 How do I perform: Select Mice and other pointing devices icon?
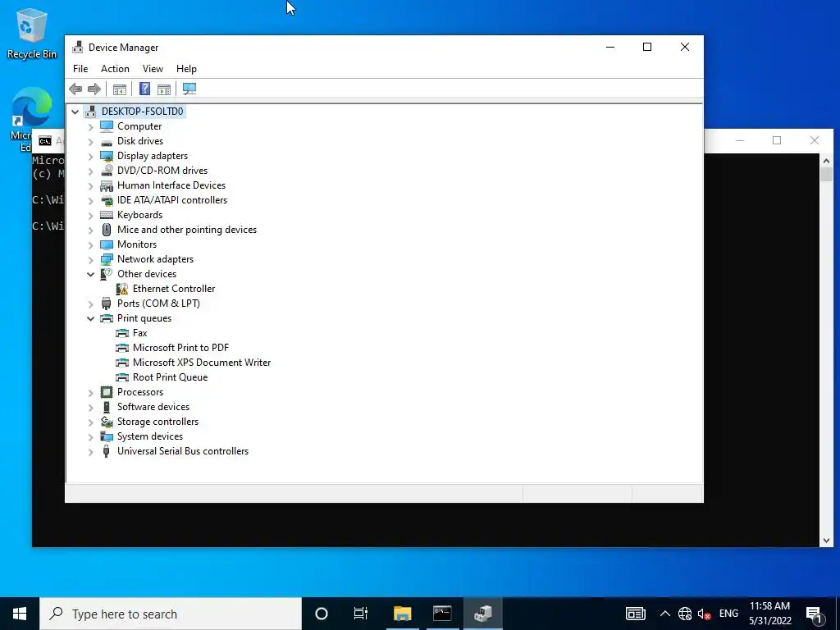(107, 230)
